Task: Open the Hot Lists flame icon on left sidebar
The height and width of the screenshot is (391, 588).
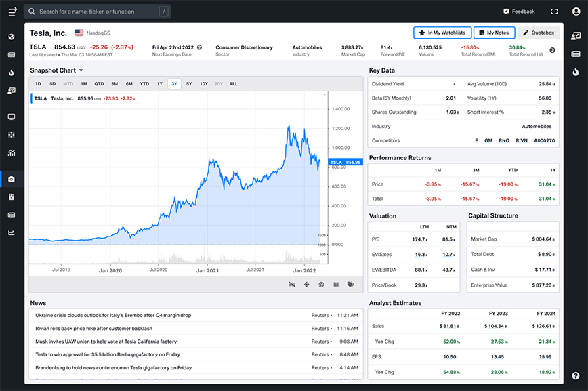Action: (x=9, y=73)
